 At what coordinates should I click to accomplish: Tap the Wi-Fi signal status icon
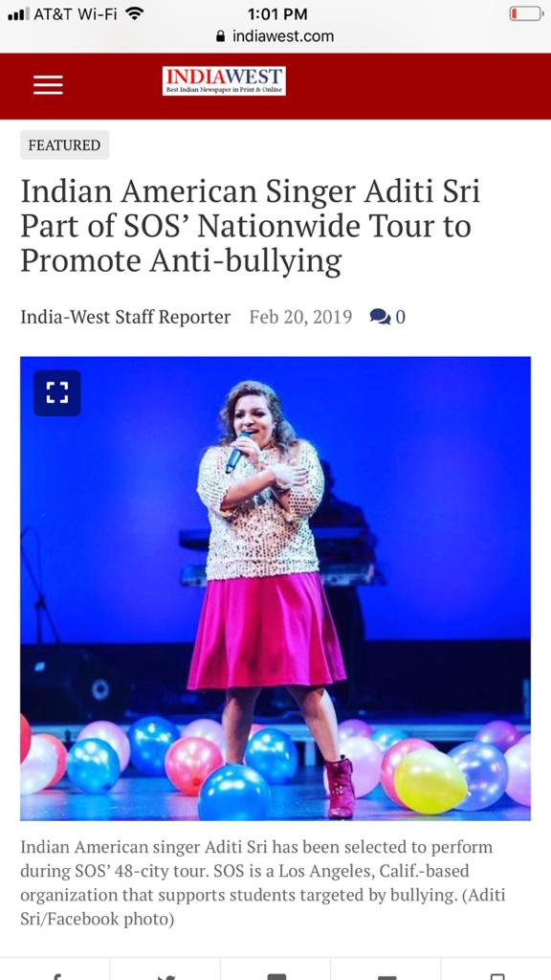(134, 13)
